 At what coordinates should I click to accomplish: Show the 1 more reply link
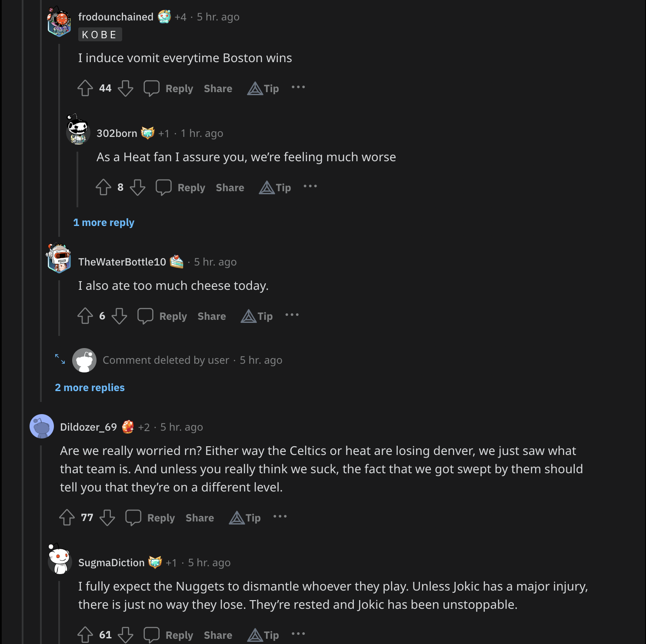[103, 222]
